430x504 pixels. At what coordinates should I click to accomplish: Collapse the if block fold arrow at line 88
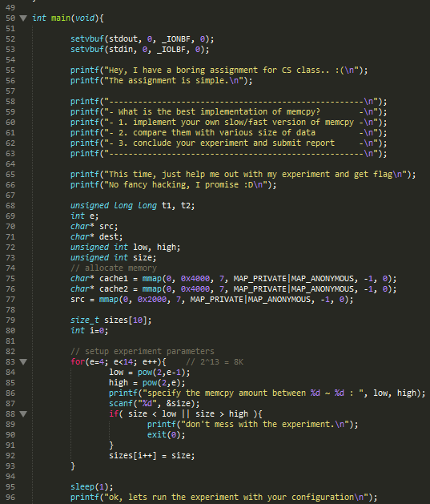tap(23, 414)
